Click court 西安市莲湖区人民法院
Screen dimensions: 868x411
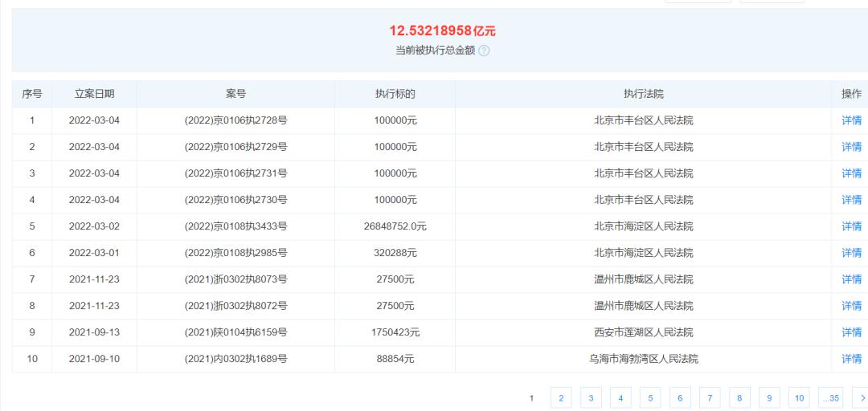[x=643, y=332]
